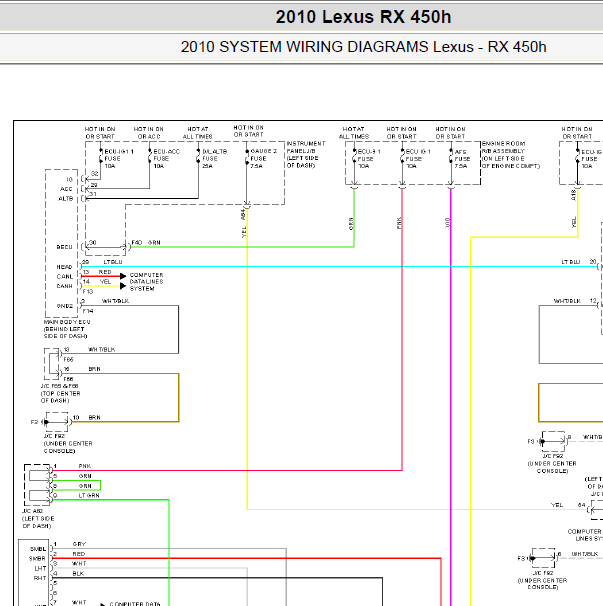Click the RHT pin label

(40, 579)
